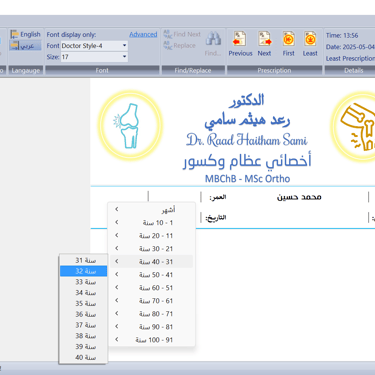Image resolution: width=375 pixels, height=375 pixels.
Task: Switch the language to عربي
Action: click(25, 46)
